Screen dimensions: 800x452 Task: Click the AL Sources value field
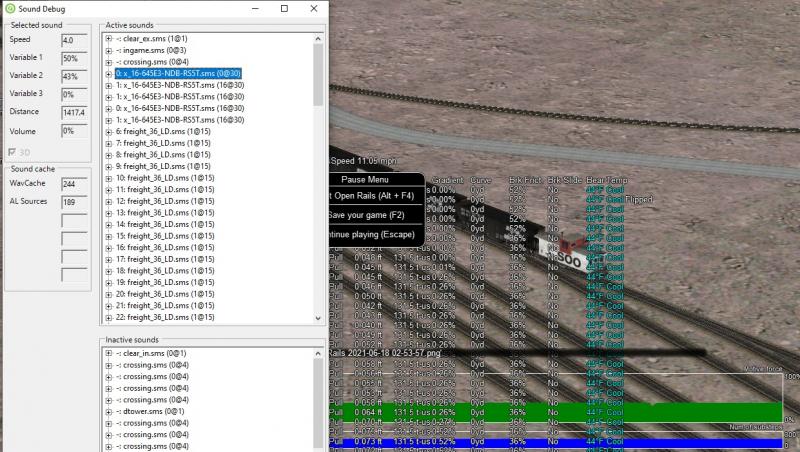click(74, 202)
